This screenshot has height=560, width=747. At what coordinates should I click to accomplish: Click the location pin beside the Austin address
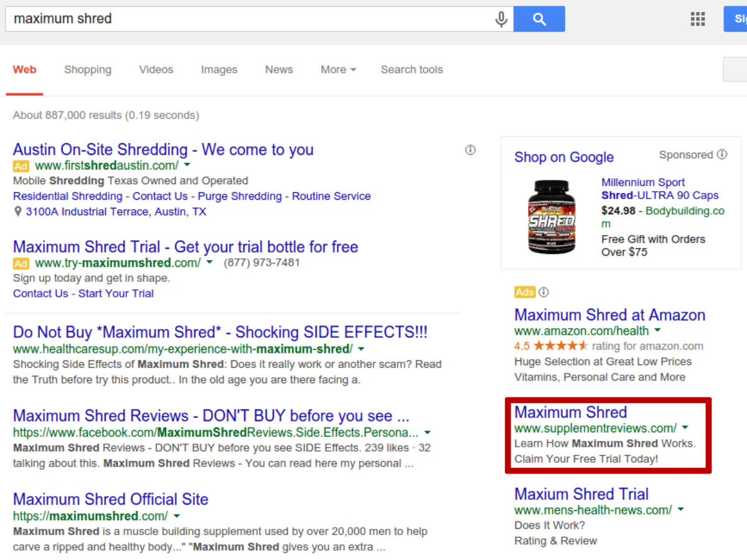pos(17,212)
